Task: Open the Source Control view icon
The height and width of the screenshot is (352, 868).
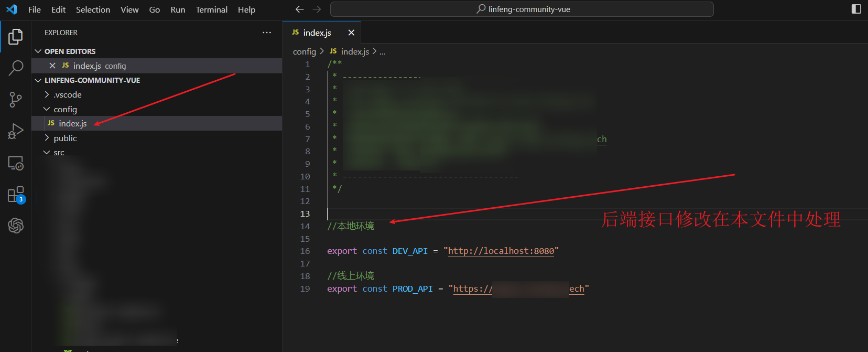Action: pyautogui.click(x=16, y=100)
